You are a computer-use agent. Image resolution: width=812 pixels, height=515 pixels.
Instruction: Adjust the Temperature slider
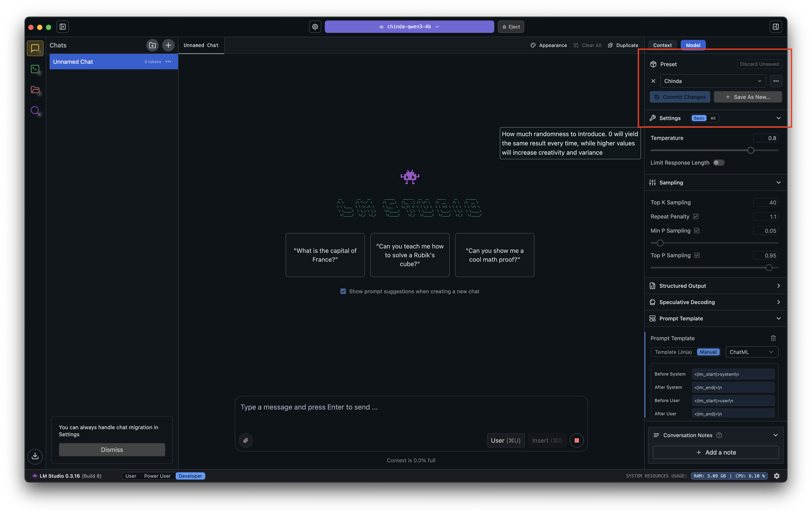751,150
